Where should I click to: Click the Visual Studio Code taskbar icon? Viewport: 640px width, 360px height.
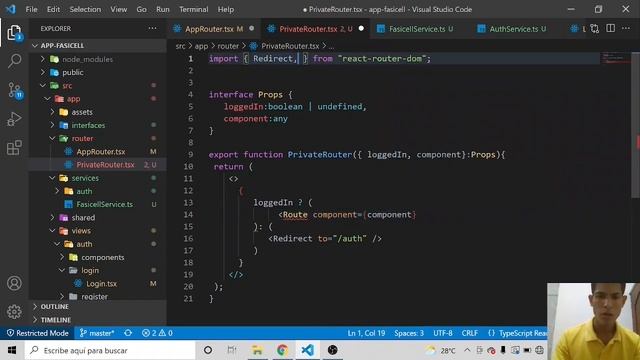(x=307, y=350)
